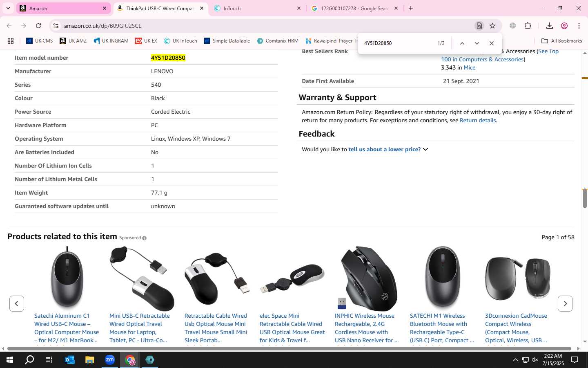The width and height of the screenshot is (588, 368).
Task: Select the highlighted model number 4Y51D20850
Action: coord(168,58)
